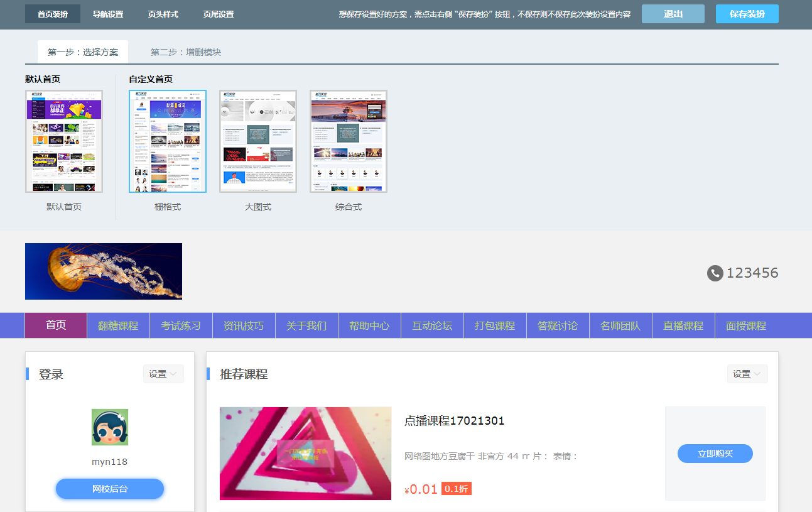Image resolution: width=812 pixels, height=512 pixels.
Task: Switch to 第二步：增删模块 tab
Action: (x=186, y=52)
